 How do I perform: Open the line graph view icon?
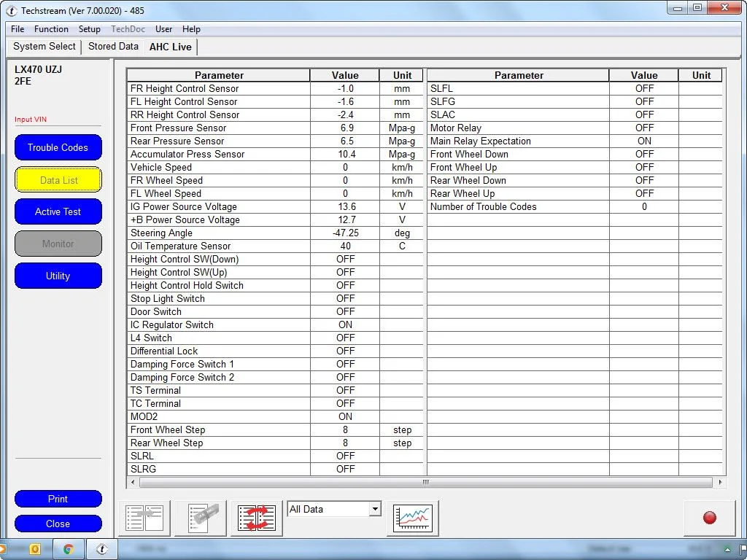[x=413, y=518]
